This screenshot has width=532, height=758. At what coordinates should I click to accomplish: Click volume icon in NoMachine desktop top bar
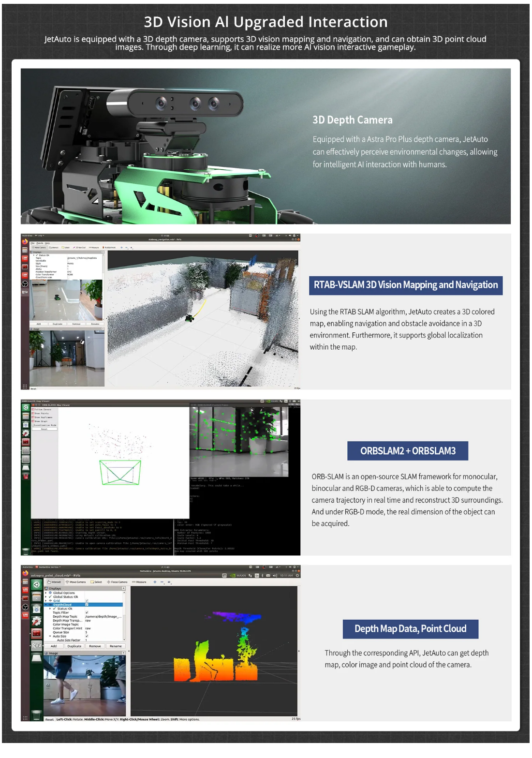275,576
